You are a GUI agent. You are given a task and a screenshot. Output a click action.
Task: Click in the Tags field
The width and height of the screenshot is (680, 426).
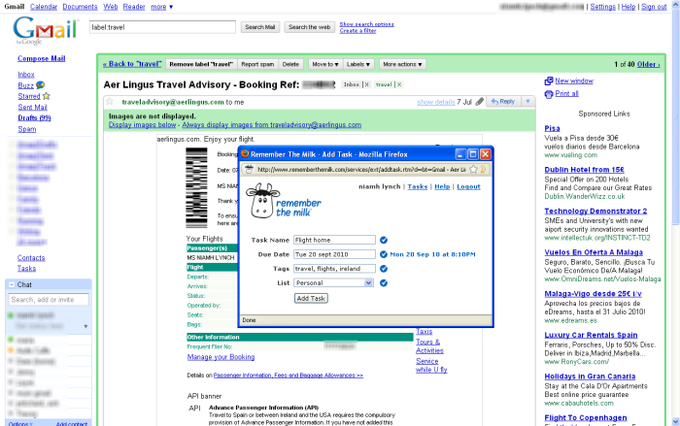point(334,269)
